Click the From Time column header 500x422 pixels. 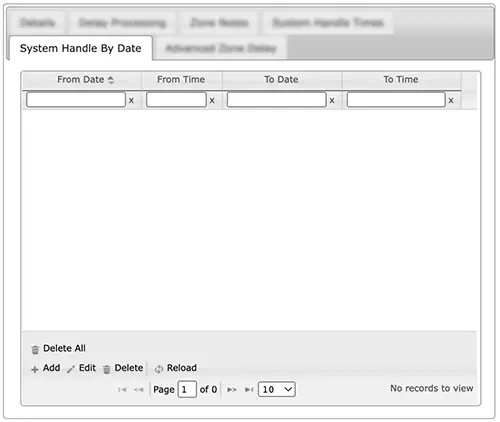[181, 80]
